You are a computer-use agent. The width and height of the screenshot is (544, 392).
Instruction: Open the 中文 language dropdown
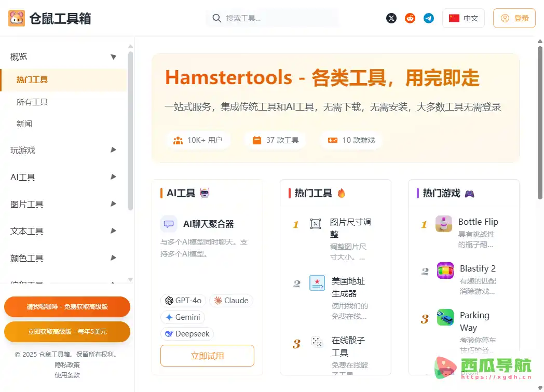463,18
